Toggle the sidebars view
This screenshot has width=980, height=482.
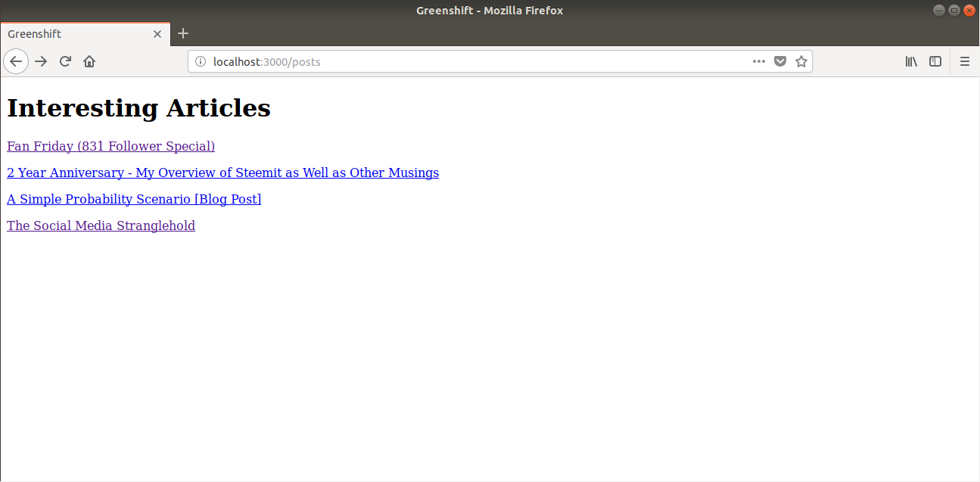[935, 61]
